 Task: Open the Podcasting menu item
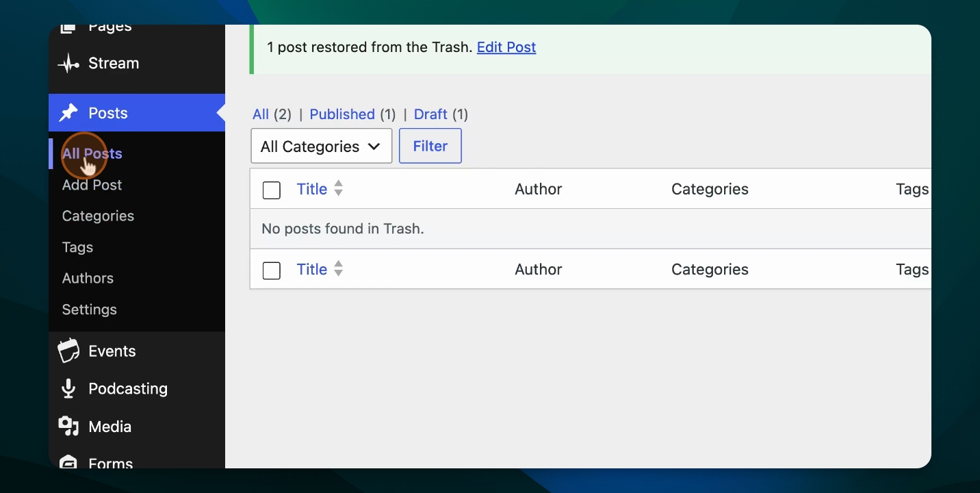click(128, 389)
